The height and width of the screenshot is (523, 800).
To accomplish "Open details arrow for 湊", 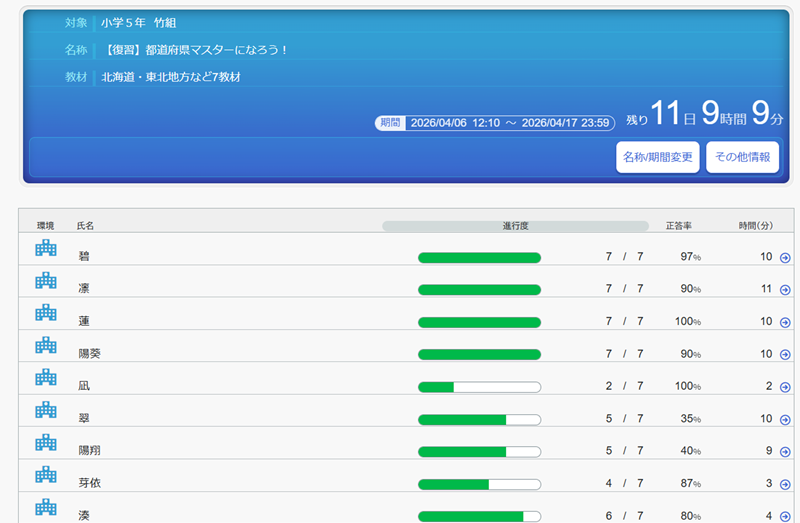I will [x=785, y=516].
